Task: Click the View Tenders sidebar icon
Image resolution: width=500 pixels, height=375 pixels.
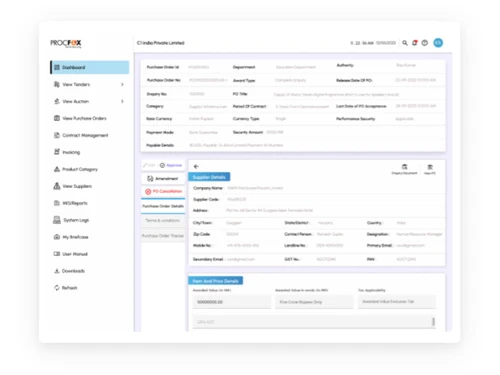Action: point(57,84)
